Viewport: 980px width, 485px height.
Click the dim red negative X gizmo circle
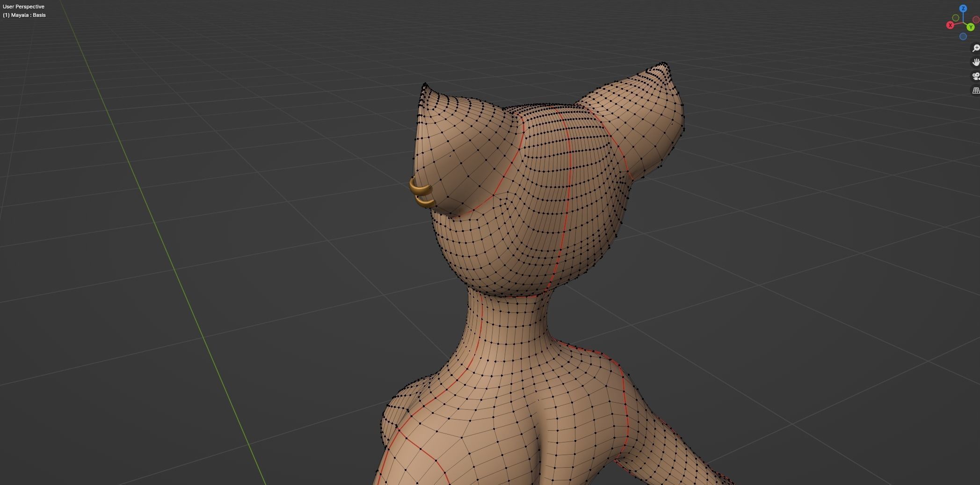point(976,20)
